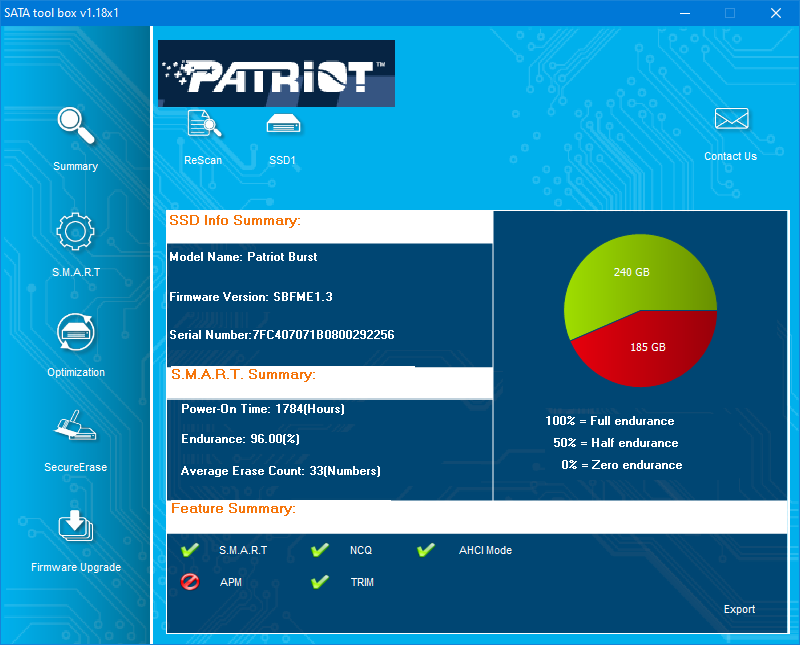Click the Patriot logo banner
This screenshot has height=645, width=800.
[277, 73]
